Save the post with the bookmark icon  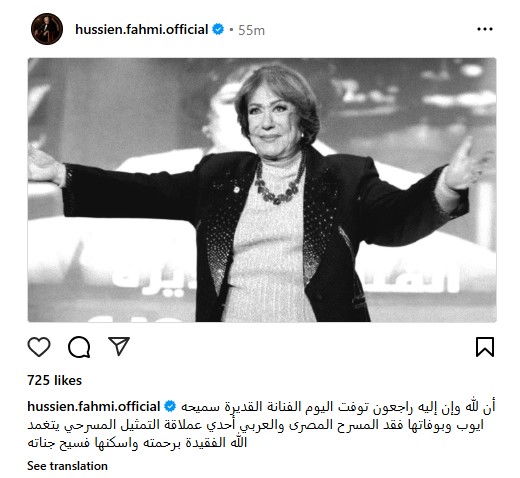coord(485,347)
